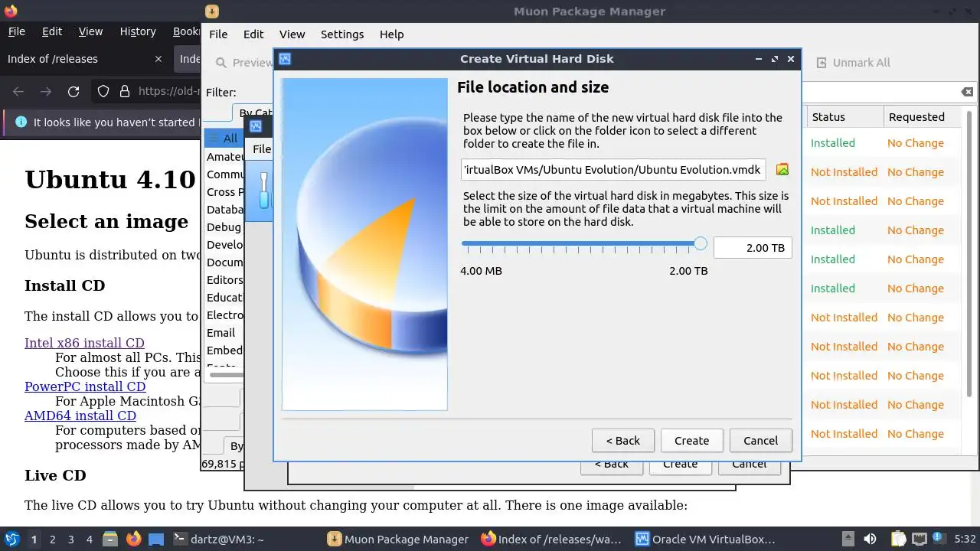Open the volume control in system tray
Viewport: 980px width, 551px height.
point(870,540)
